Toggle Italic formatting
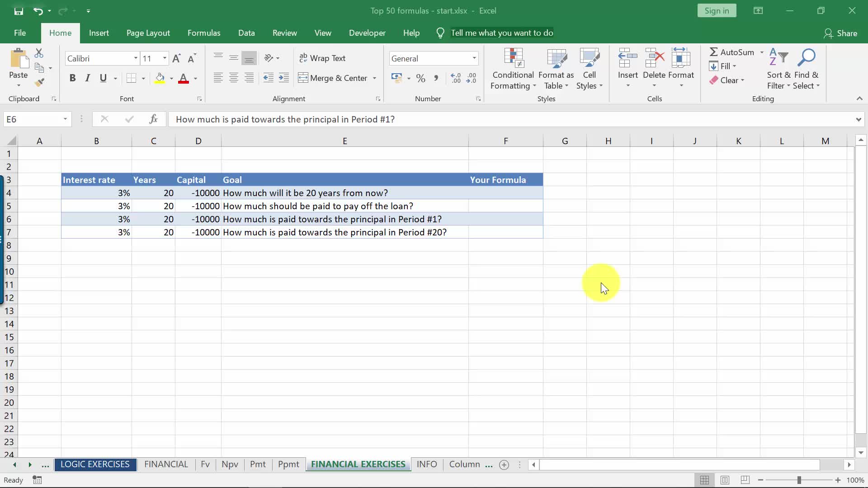Image resolution: width=868 pixels, height=488 pixels. coord(88,78)
